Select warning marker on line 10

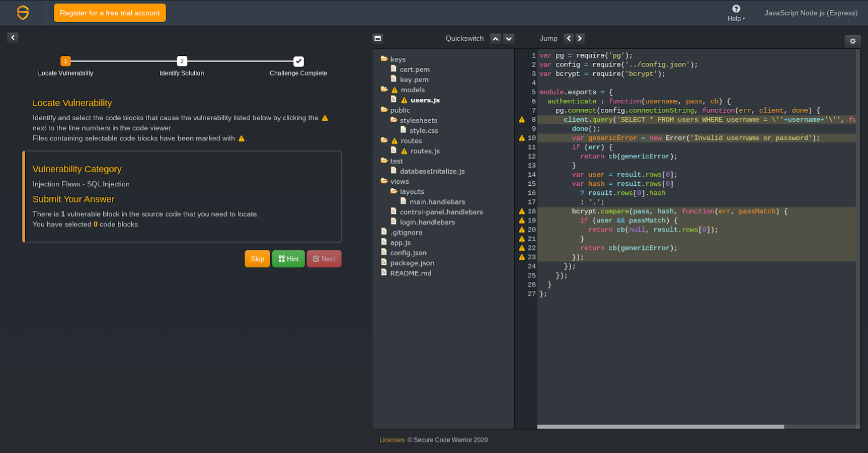(522, 138)
